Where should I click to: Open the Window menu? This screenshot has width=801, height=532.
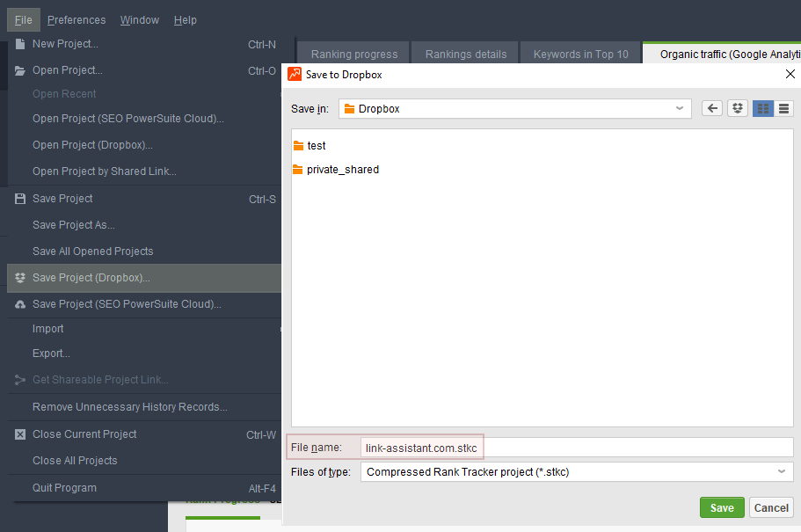pos(140,20)
